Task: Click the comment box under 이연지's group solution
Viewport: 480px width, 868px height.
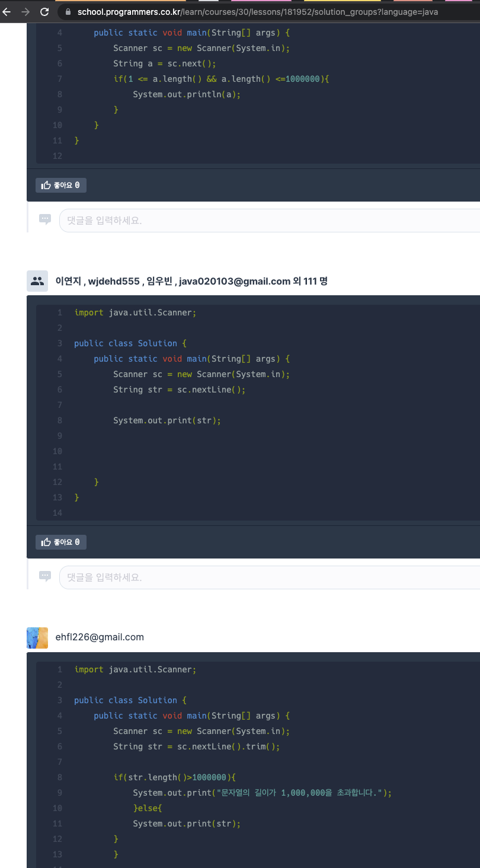Action: coord(270,577)
